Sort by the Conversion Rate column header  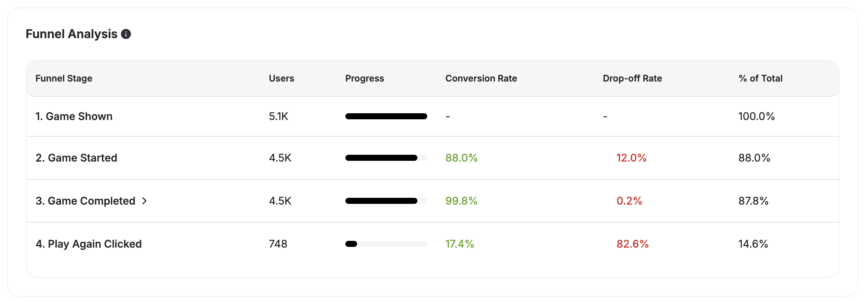coord(481,78)
